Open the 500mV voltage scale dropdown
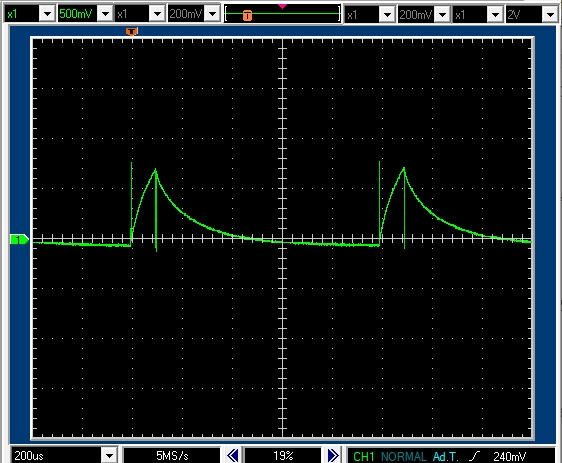Image resolution: width=562 pixels, height=463 pixels. 105,14
